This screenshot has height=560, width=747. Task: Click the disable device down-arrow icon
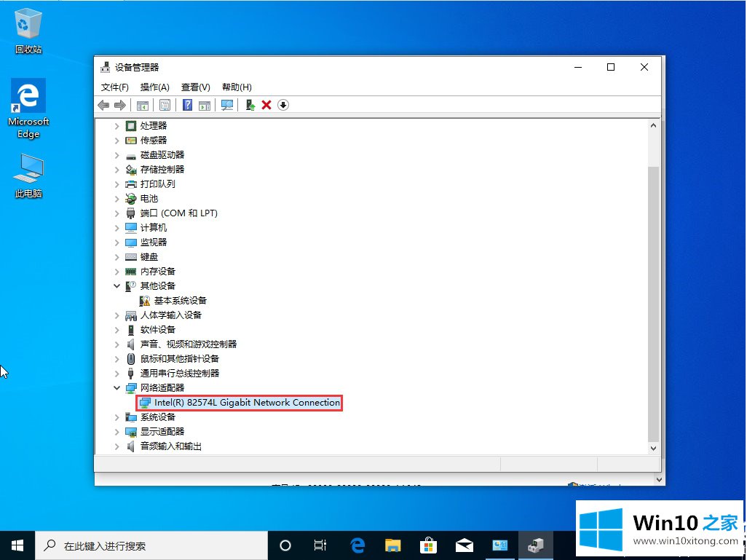(x=283, y=105)
